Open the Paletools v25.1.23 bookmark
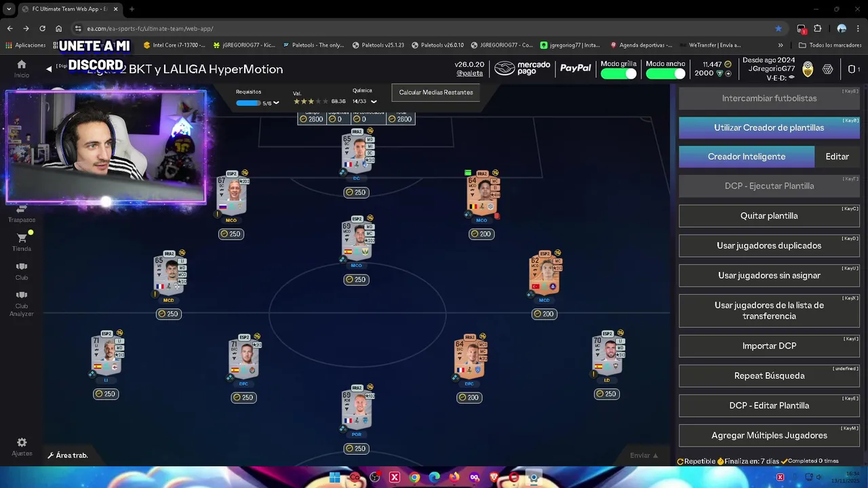Screen dimensions: 868x488 (378, 45)
